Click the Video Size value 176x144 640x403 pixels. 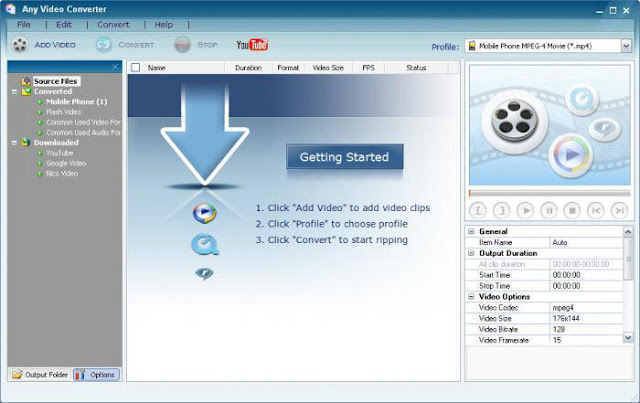[x=586, y=318]
